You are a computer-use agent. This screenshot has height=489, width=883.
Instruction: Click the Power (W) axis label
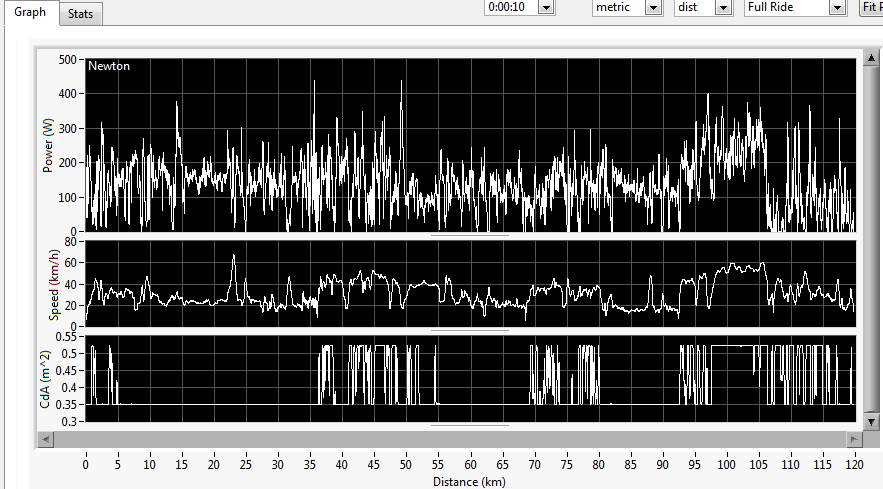[47, 145]
